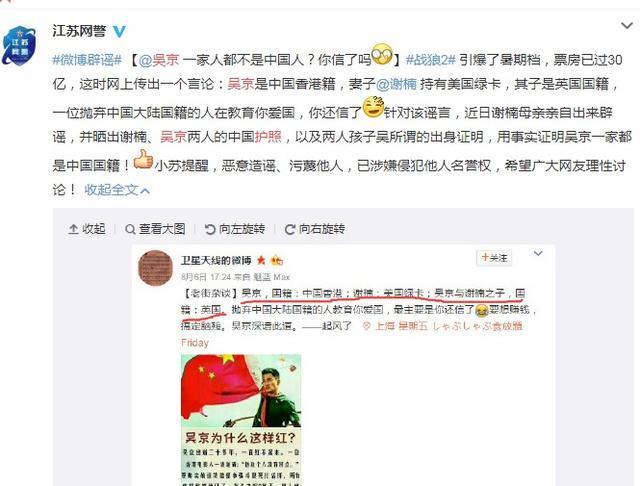Open the #战狼2# hashtag link
640x486 pixels.
(430, 60)
